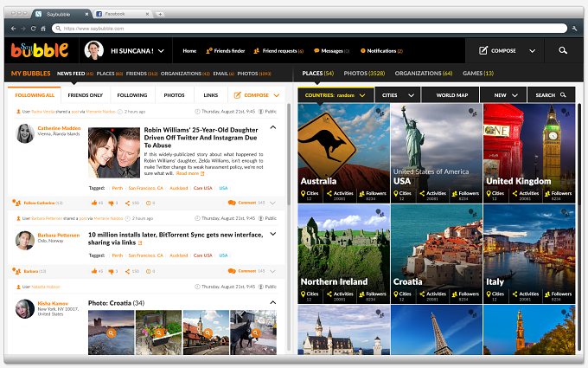This screenshot has height=368, width=588.
Task: Open EMAIL in My Bubbles bar
Action: [x=223, y=74]
